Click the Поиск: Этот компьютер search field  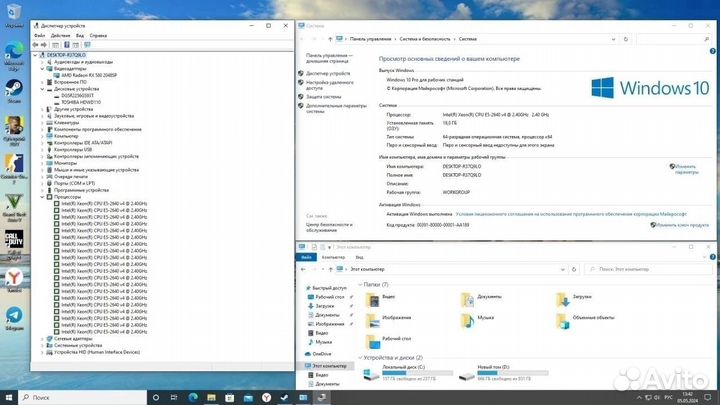pyautogui.click(x=648, y=270)
